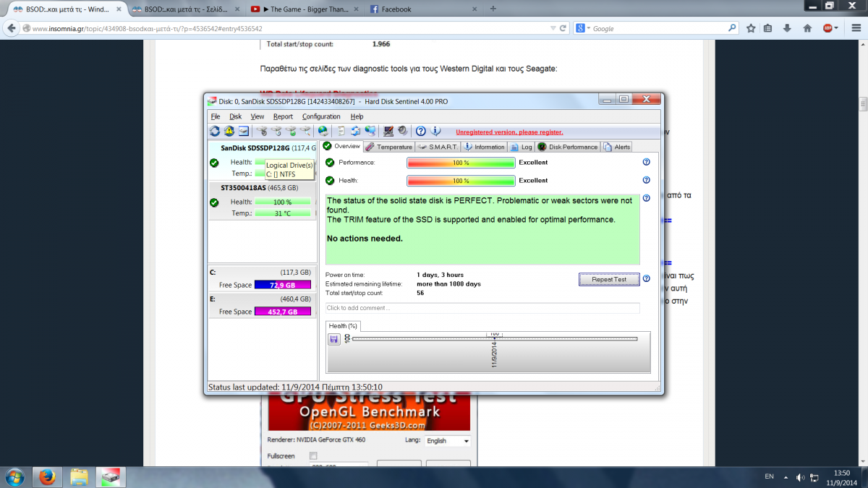Open a new Firefox tab with plus button
868x488 pixels.
[493, 9]
